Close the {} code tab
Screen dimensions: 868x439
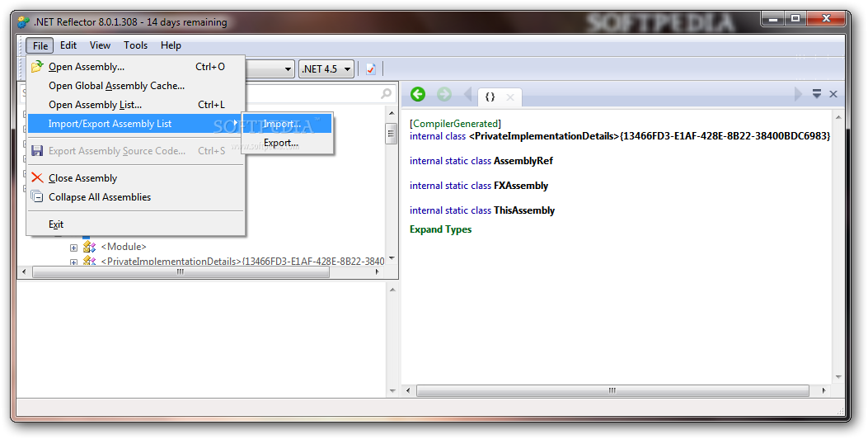tap(510, 97)
